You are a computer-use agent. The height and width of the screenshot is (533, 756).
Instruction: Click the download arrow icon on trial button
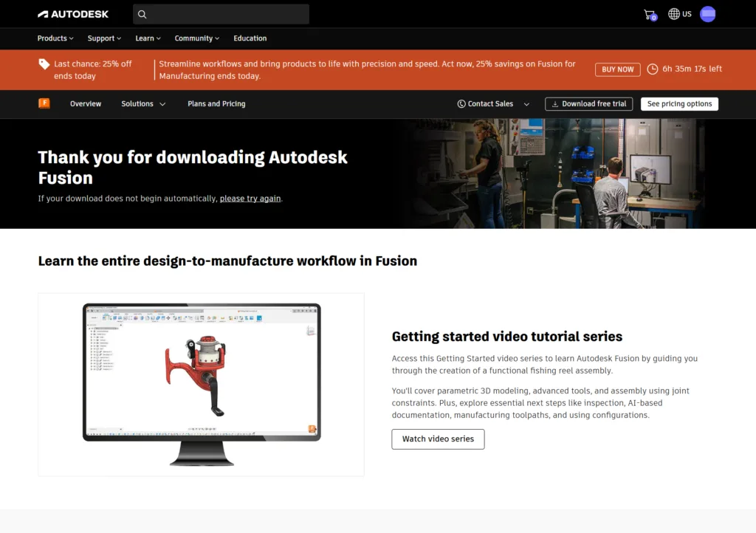[x=555, y=103]
